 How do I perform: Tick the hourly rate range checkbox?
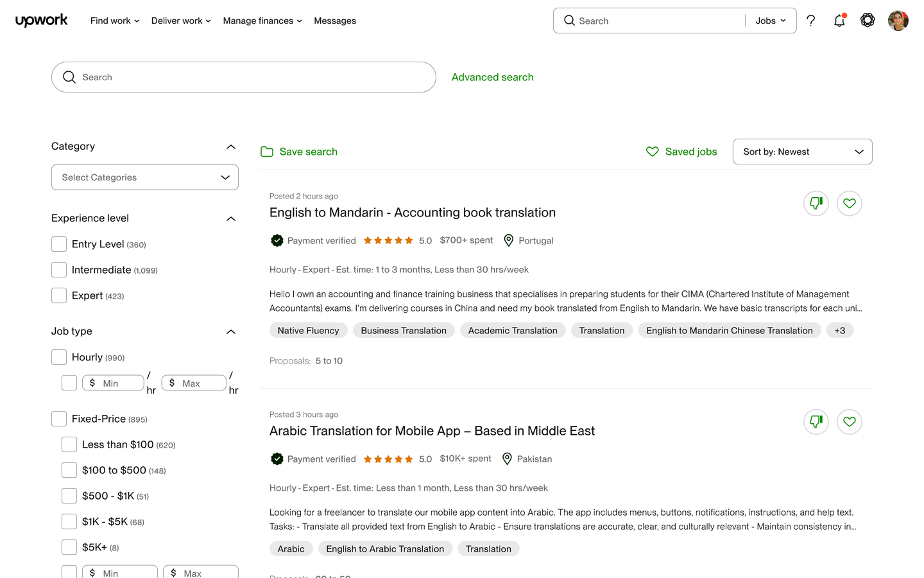[x=69, y=383]
